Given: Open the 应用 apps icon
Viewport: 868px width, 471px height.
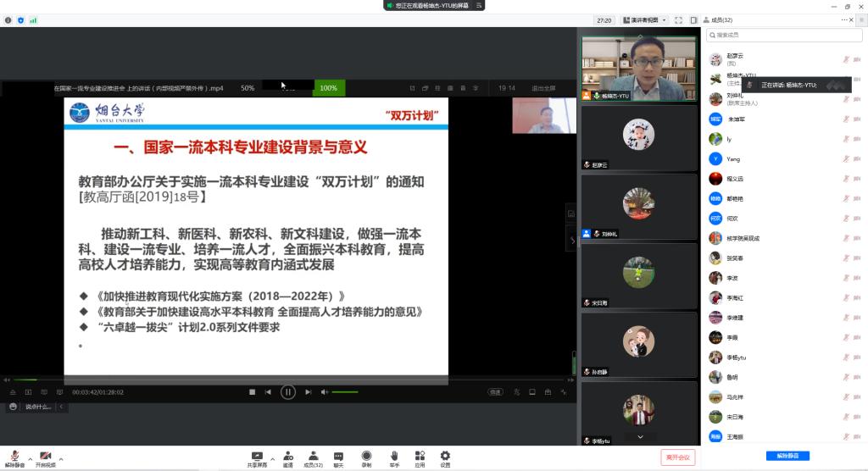Looking at the screenshot, I should tap(420, 456).
